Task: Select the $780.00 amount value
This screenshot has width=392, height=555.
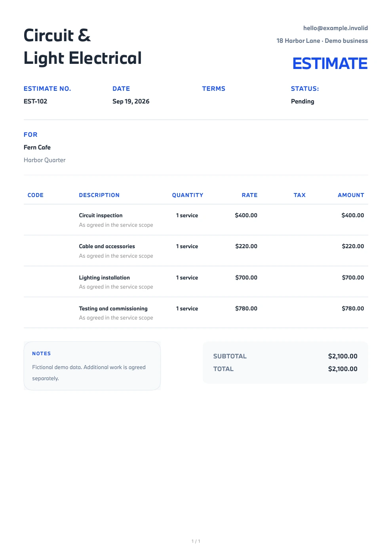Action: click(x=353, y=308)
